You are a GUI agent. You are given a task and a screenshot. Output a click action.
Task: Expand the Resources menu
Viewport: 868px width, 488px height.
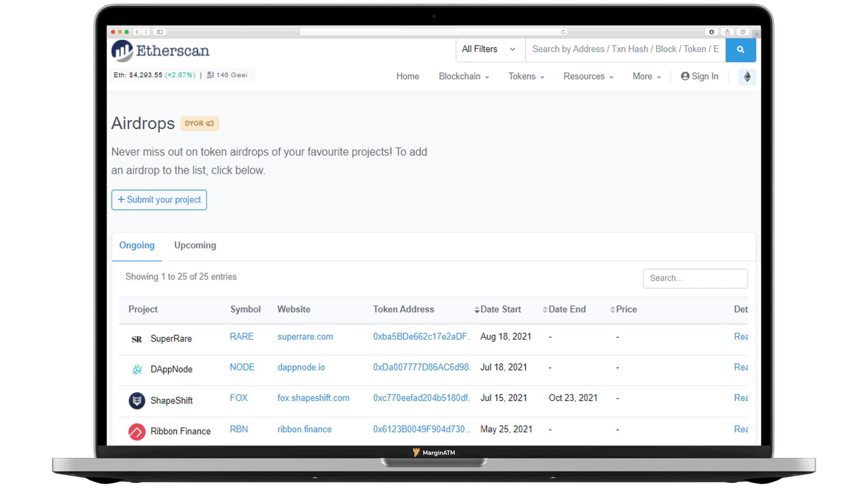click(588, 76)
